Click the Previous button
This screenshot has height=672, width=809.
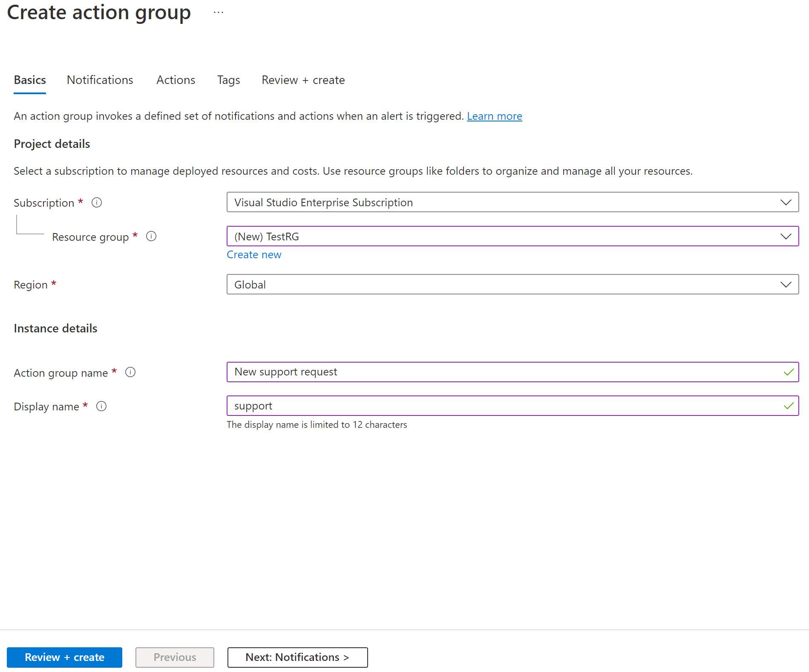pyautogui.click(x=174, y=657)
